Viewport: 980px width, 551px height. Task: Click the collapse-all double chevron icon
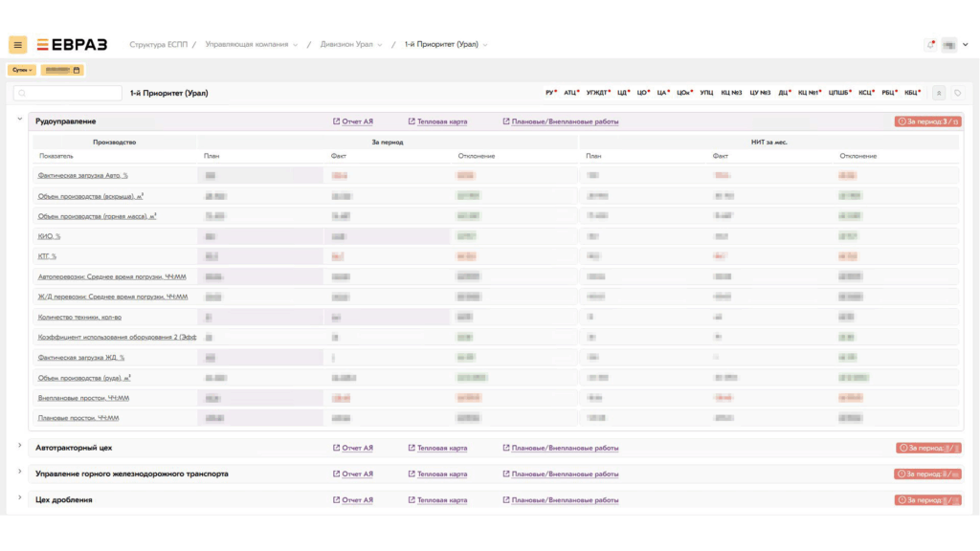(x=939, y=93)
